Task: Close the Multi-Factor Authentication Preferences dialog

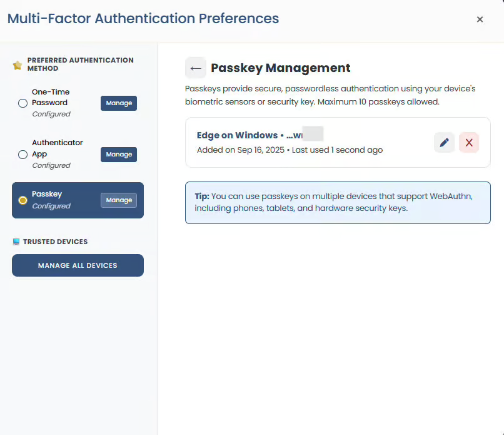Action: tap(480, 19)
